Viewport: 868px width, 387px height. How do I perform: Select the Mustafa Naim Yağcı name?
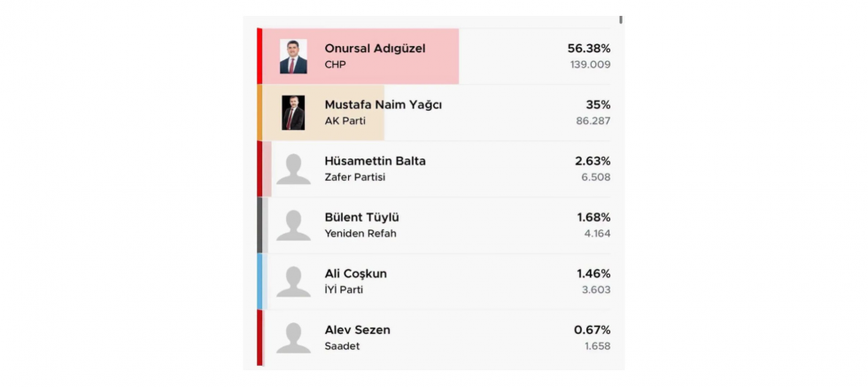point(383,104)
